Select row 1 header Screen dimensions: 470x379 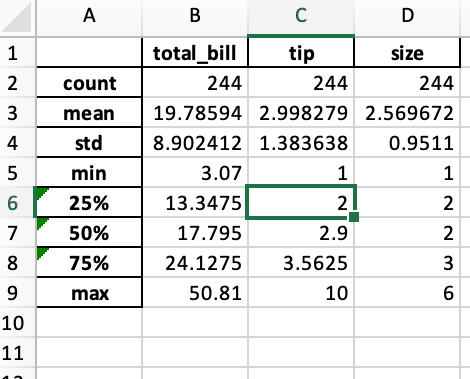point(17,53)
